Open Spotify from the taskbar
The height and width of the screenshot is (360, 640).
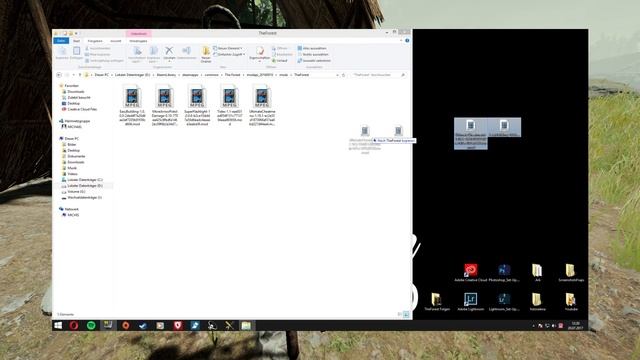91,325
